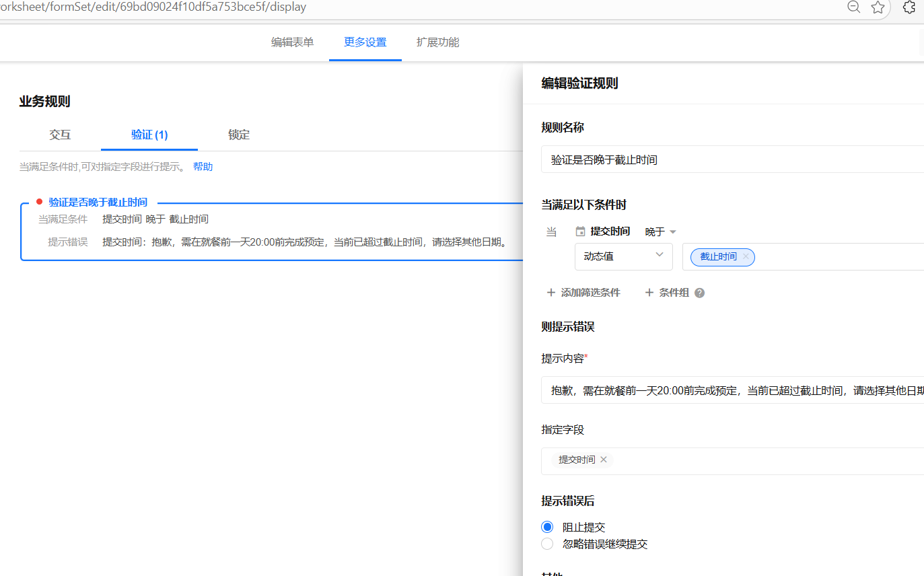Remove the 截止时间 tag via its X

pyautogui.click(x=745, y=257)
